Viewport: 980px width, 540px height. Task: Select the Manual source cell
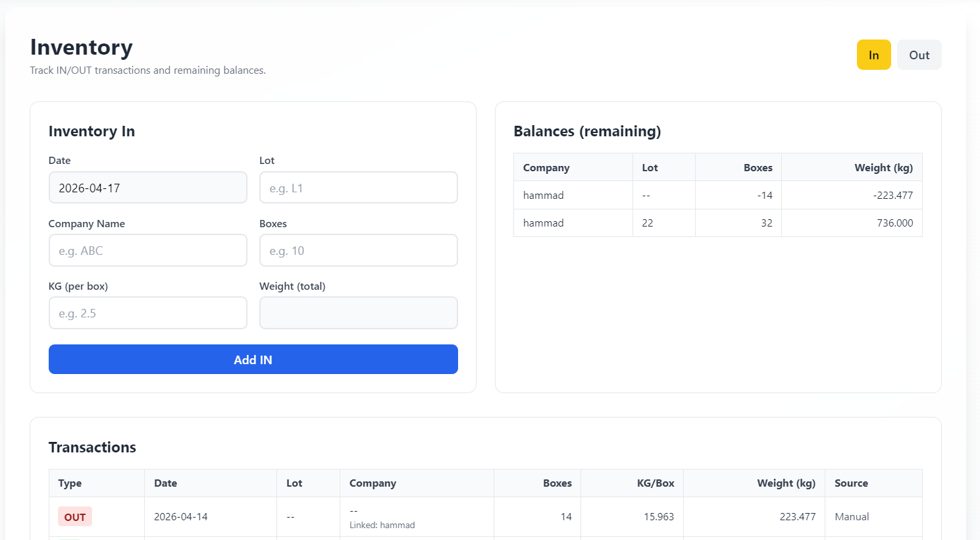873,517
